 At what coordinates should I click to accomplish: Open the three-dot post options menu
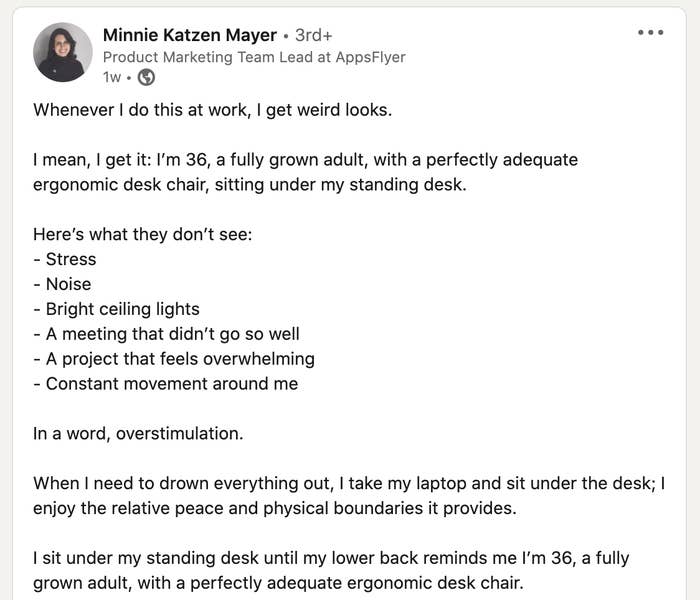(x=650, y=32)
